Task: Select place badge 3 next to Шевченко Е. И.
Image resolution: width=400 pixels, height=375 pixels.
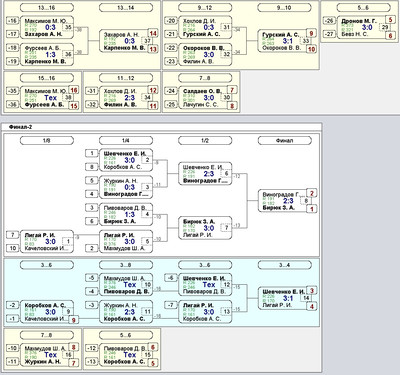Action: point(312,291)
